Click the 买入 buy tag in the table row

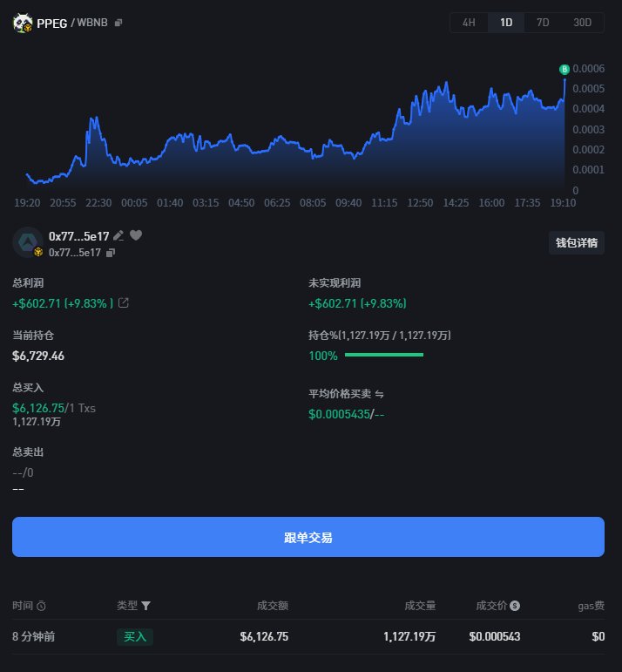click(x=135, y=636)
